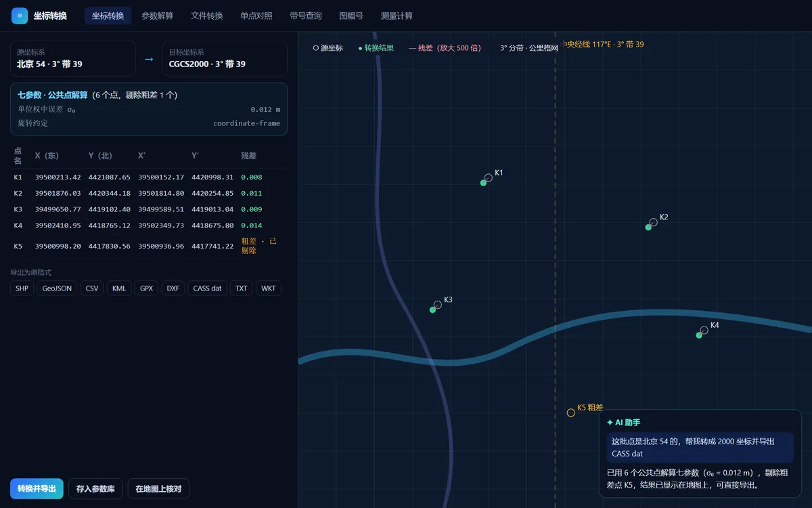812x508 pixels.
Task: Select the K4 green converted-result dot on map
Action: tap(699, 335)
